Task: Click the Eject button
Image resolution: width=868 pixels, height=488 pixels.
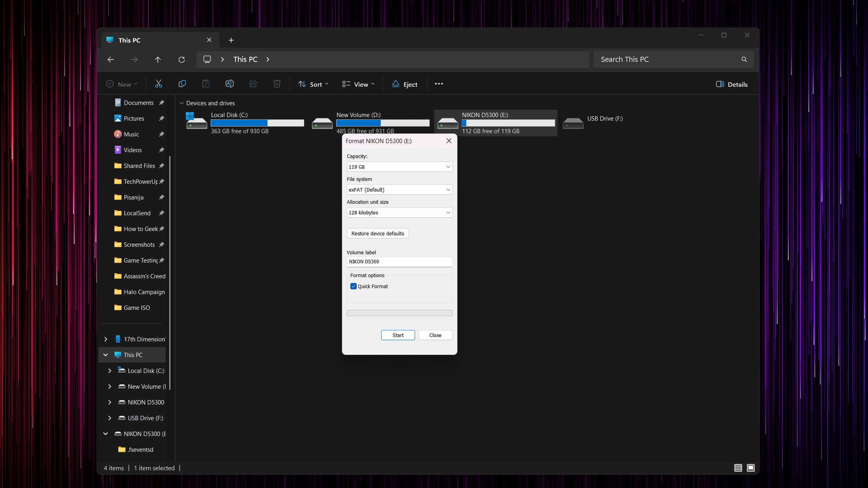Action: [x=405, y=84]
